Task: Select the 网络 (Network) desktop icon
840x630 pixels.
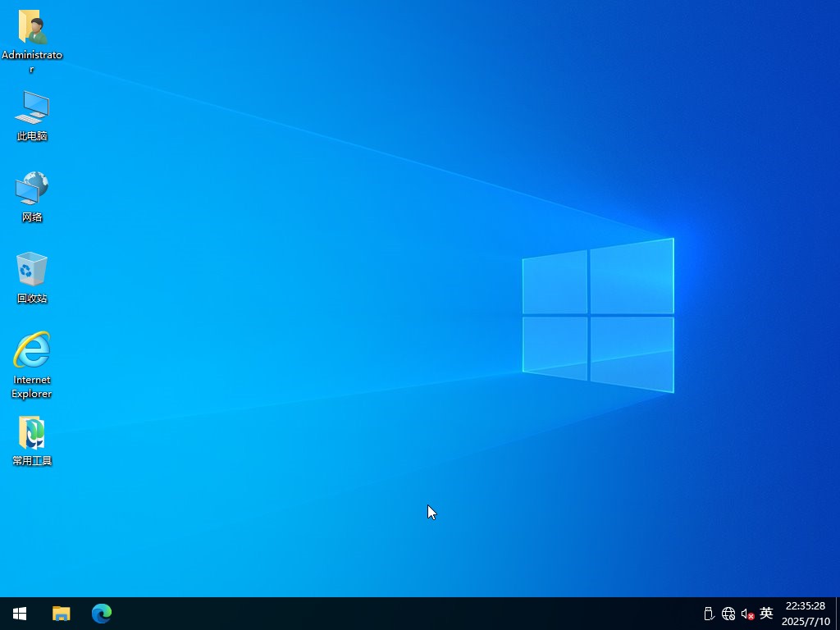Action: point(31,190)
